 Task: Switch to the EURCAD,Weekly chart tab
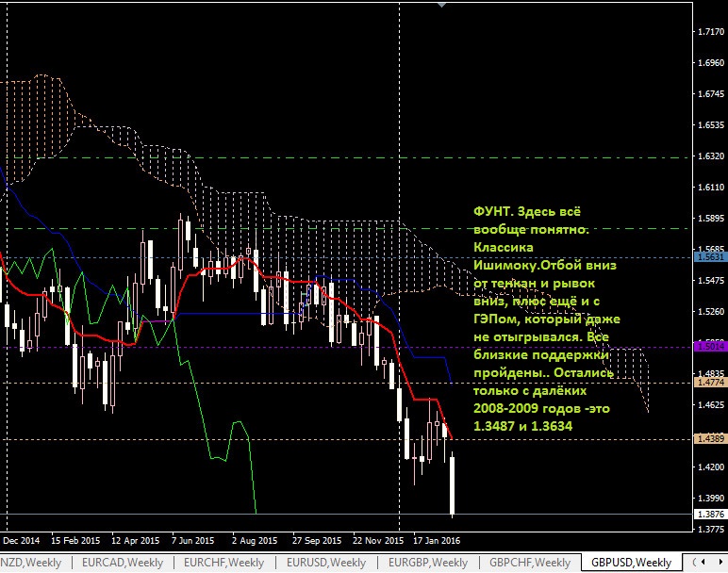click(123, 563)
